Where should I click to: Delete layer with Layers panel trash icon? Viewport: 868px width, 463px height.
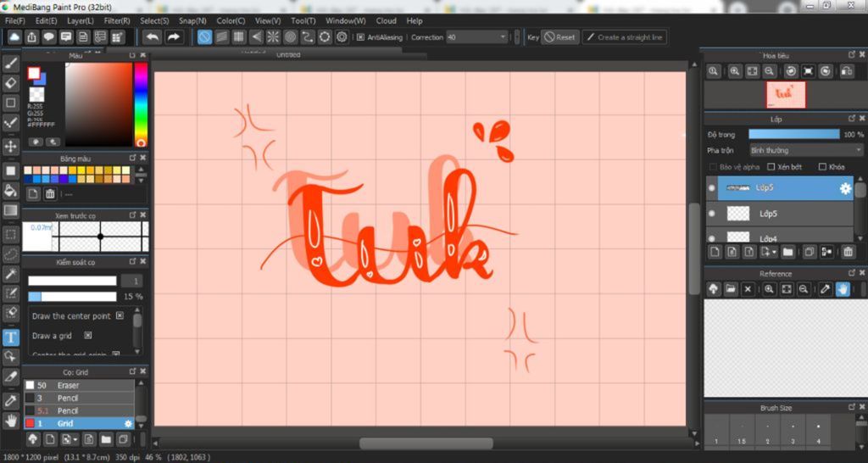pyautogui.click(x=848, y=252)
